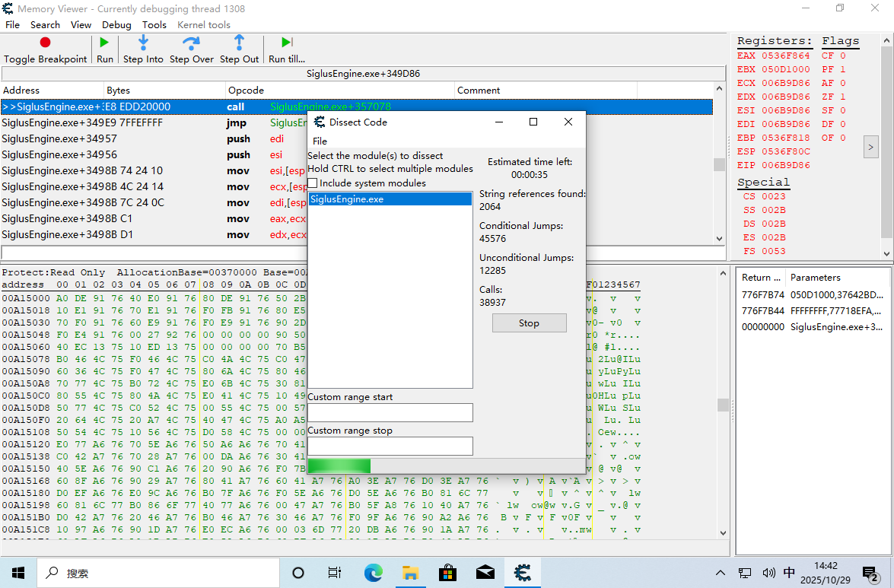Toggle the ZF flag value

tap(842, 97)
